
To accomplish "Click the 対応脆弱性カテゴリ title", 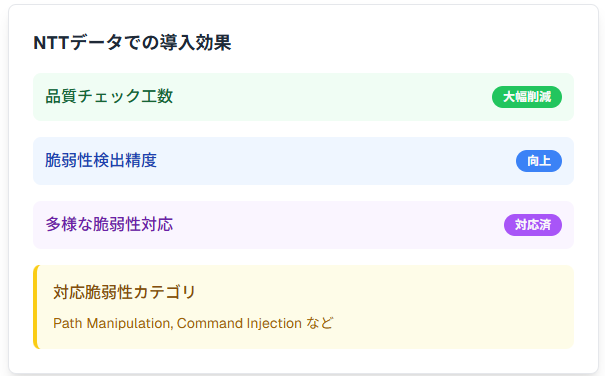I will 124,292.
